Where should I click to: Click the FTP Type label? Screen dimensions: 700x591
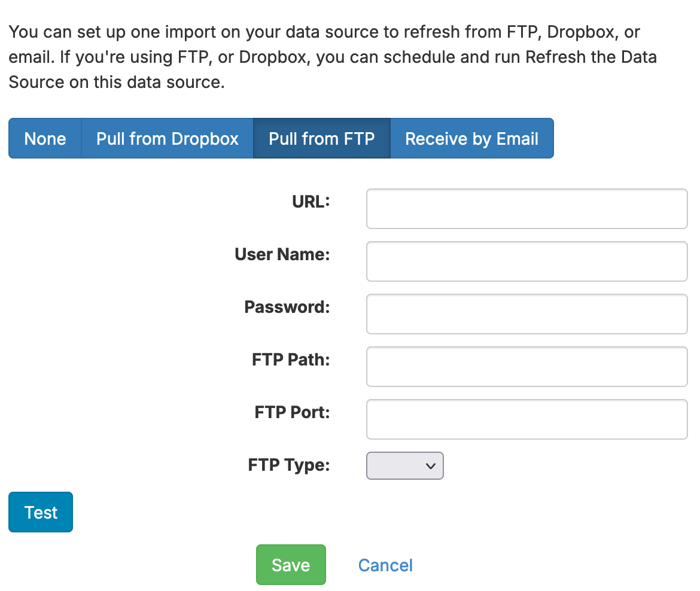point(289,465)
